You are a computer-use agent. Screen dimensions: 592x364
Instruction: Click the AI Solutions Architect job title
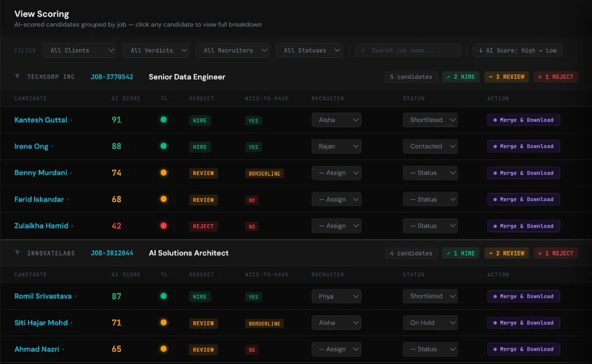coord(189,253)
